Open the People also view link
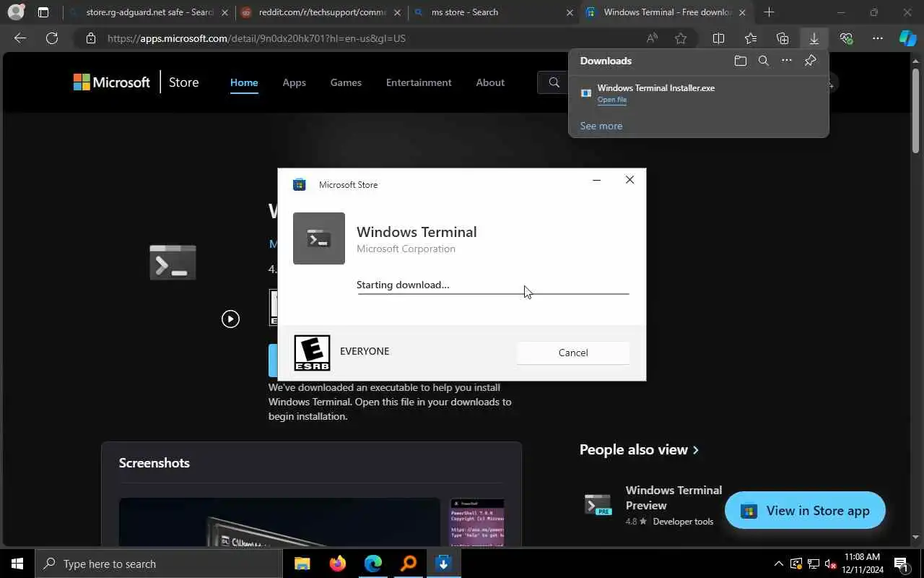Viewport: 924px width, 578px height. point(639,449)
